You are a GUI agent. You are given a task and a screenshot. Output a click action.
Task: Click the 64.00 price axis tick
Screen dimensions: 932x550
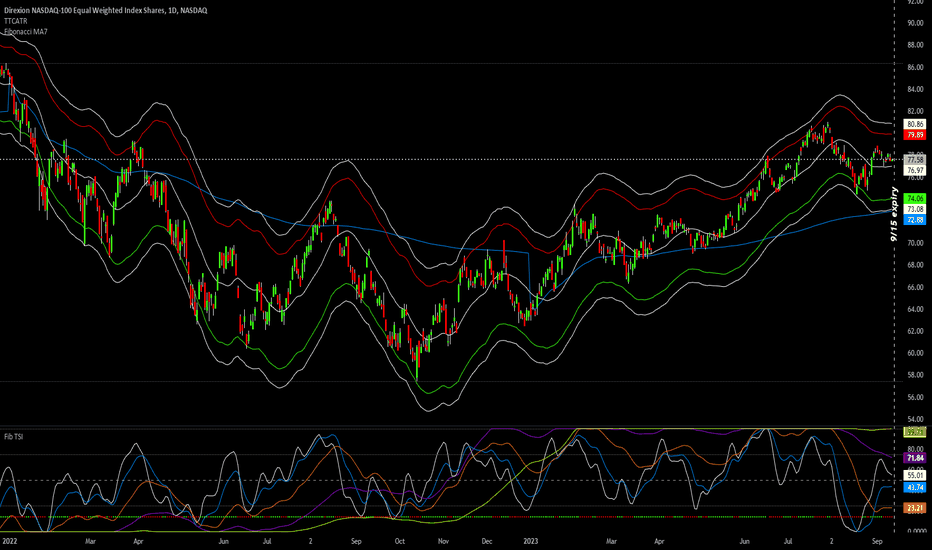click(915, 309)
